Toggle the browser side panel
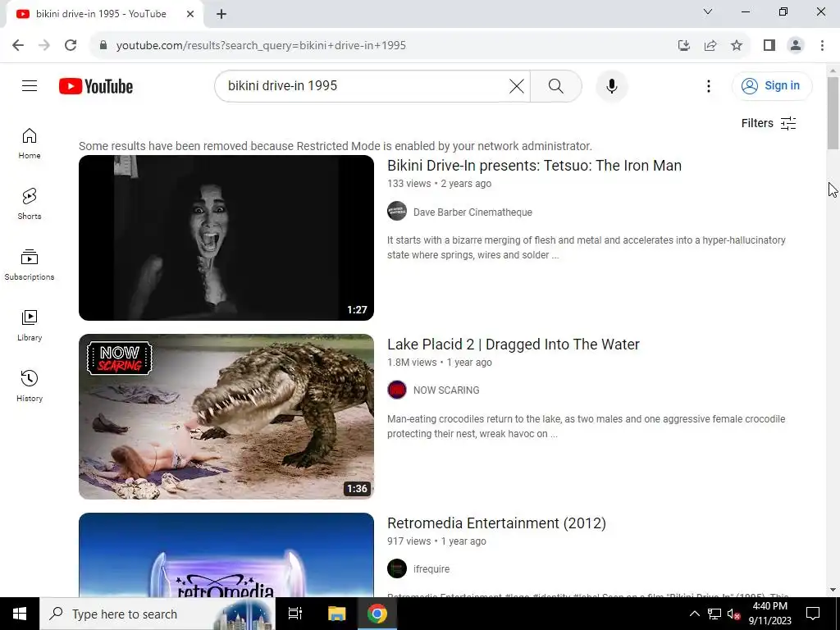This screenshot has height=630, width=840. [769, 45]
